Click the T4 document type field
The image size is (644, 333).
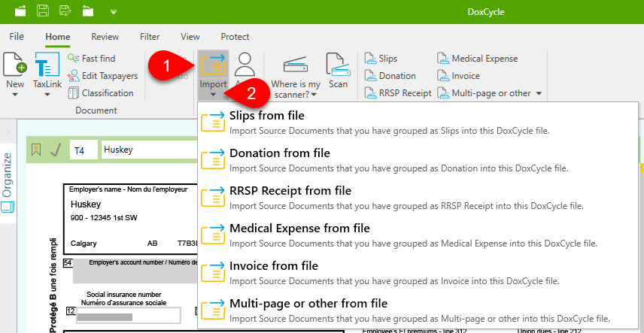click(x=84, y=150)
